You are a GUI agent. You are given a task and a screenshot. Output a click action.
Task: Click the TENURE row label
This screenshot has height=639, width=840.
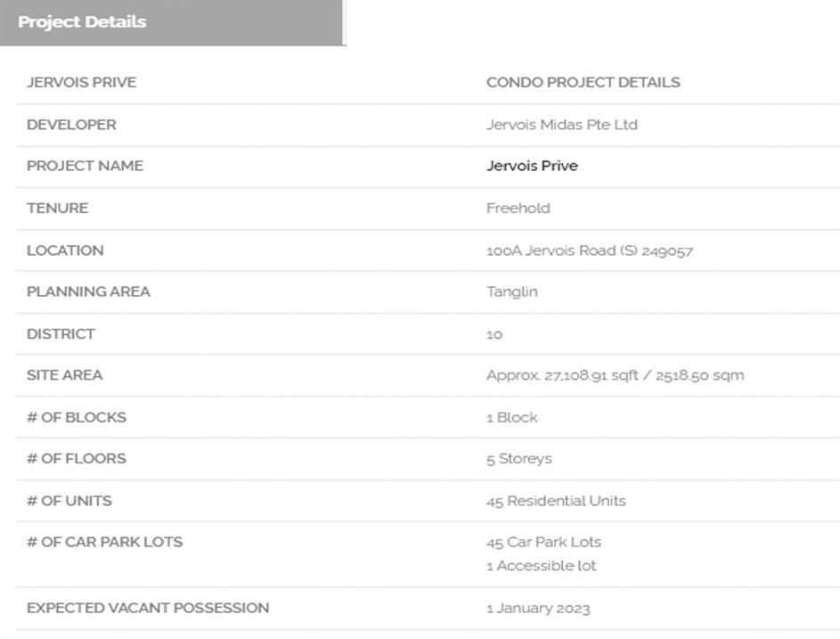(x=57, y=209)
